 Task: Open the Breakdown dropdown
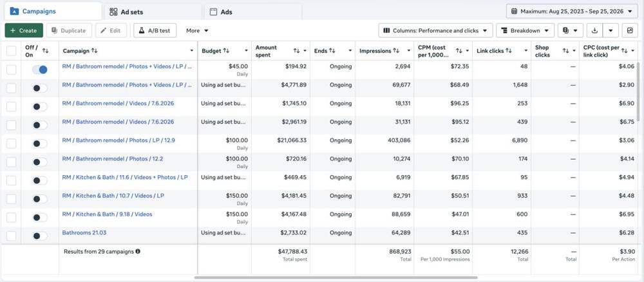[x=525, y=30]
